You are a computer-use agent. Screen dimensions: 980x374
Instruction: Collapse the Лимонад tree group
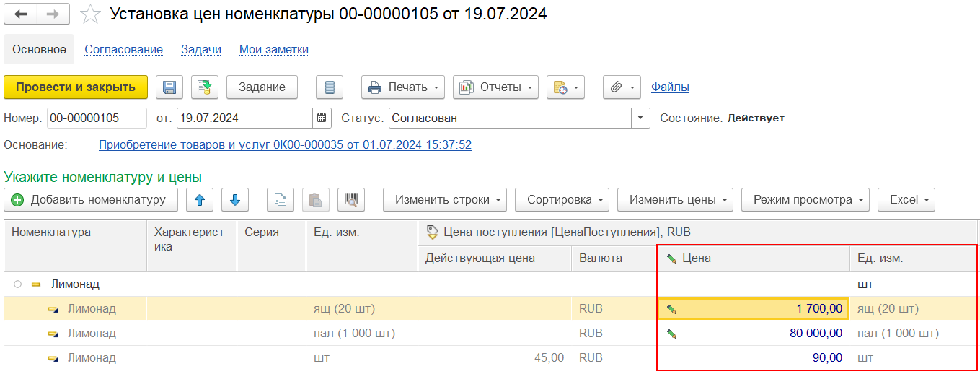[18, 284]
